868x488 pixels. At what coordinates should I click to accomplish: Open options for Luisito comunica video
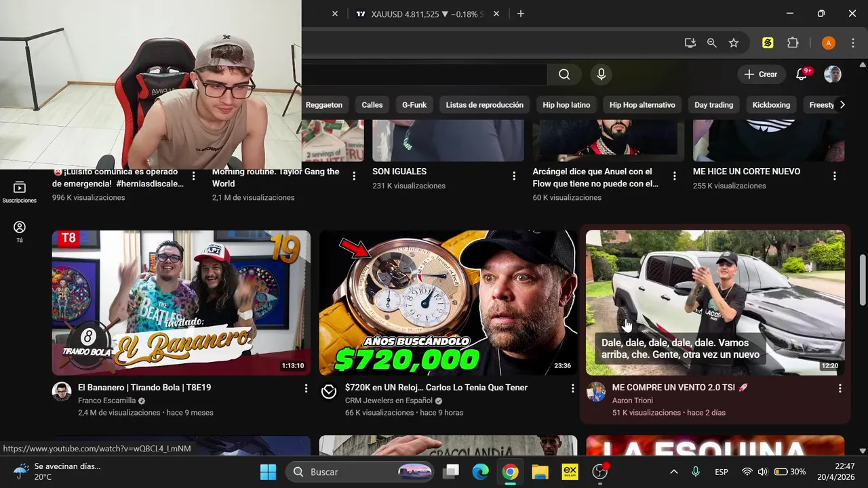coord(194,176)
